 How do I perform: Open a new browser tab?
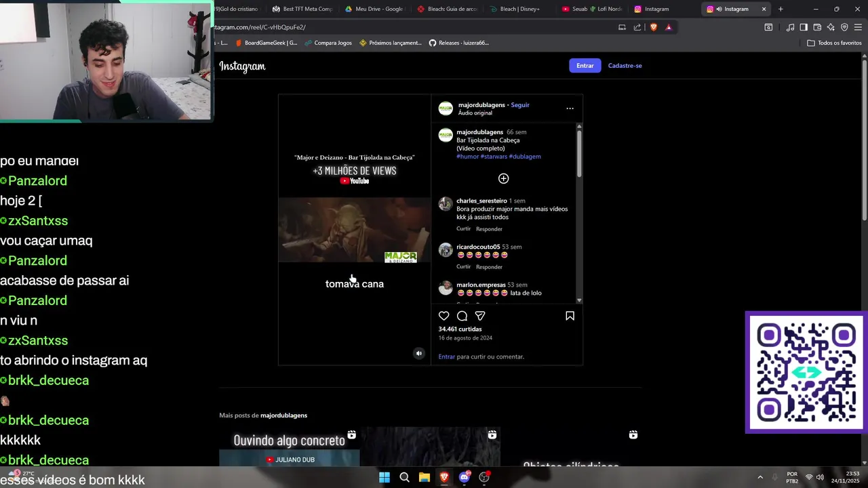(x=781, y=9)
